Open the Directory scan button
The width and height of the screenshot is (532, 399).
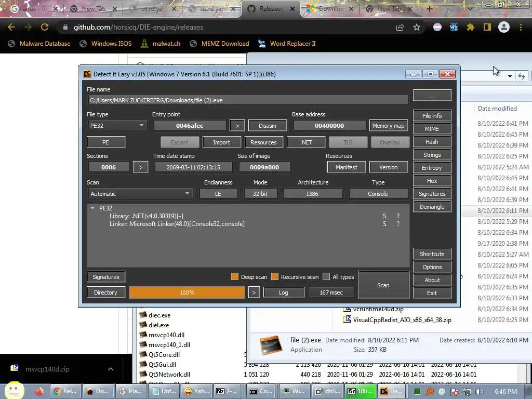(106, 292)
